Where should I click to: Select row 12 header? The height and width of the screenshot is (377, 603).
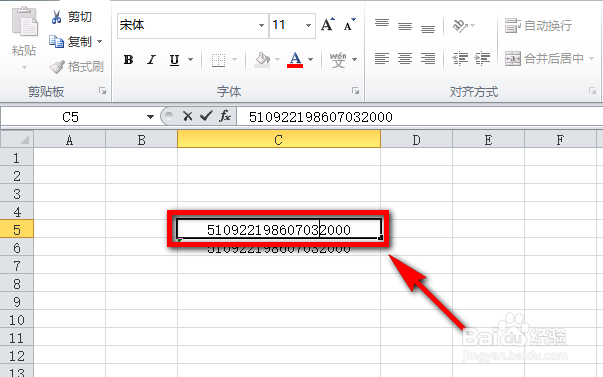(x=17, y=355)
